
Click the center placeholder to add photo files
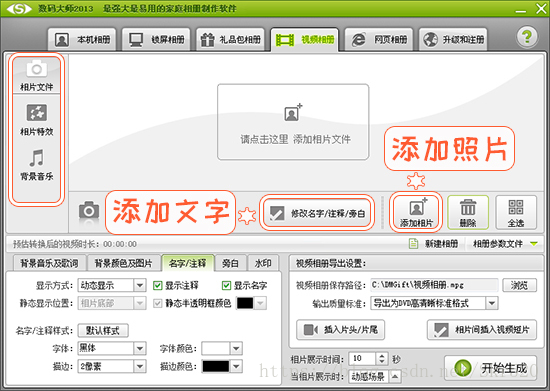tap(293, 122)
